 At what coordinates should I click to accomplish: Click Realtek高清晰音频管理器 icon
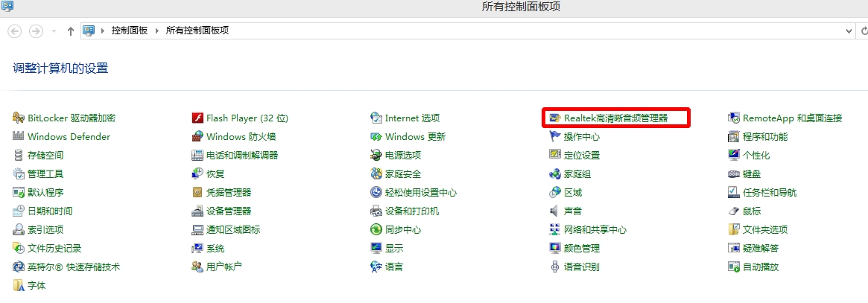(554, 118)
